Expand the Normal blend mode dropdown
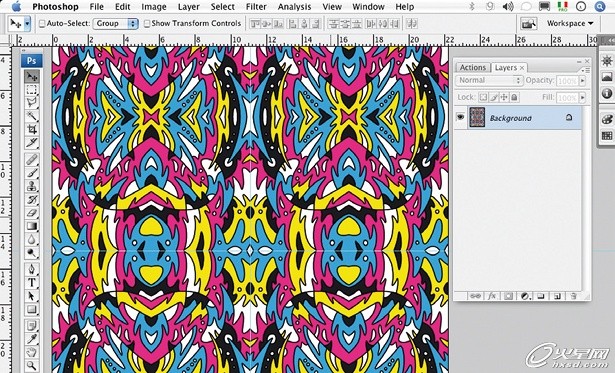Viewport: 615px width, 373px height. tap(489, 80)
